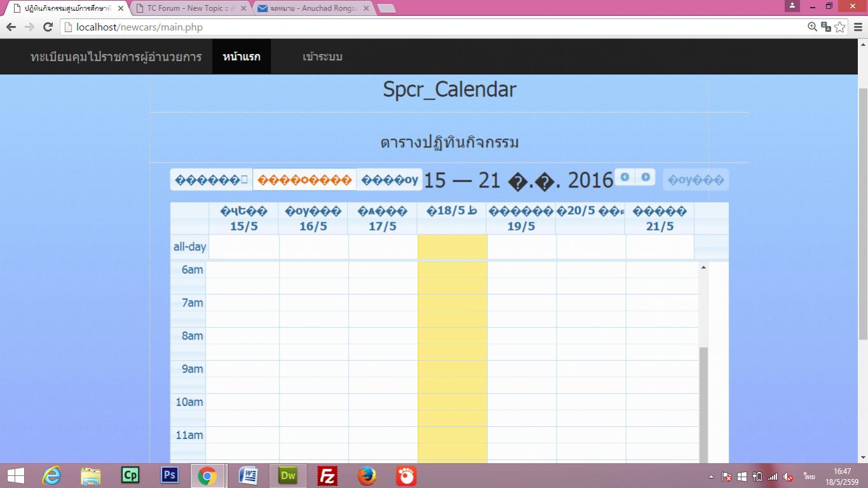
Task: Switch to the TC Forum browser tab
Action: point(185,8)
